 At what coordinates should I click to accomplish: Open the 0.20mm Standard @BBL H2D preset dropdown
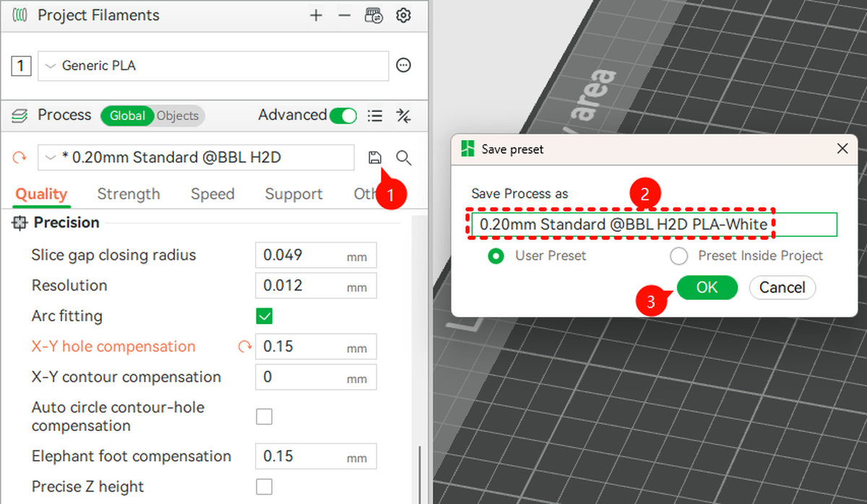(x=196, y=157)
